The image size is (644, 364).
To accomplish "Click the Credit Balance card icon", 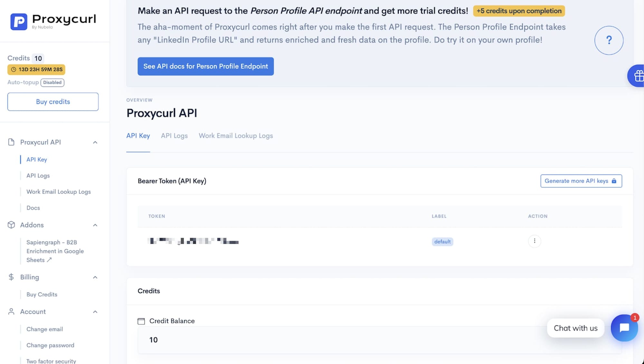I will [141, 321].
